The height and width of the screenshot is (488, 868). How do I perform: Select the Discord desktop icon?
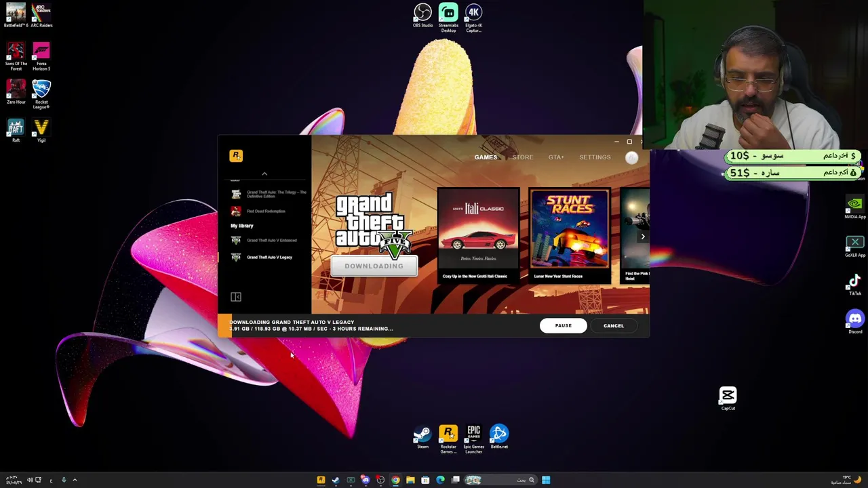[x=854, y=321]
